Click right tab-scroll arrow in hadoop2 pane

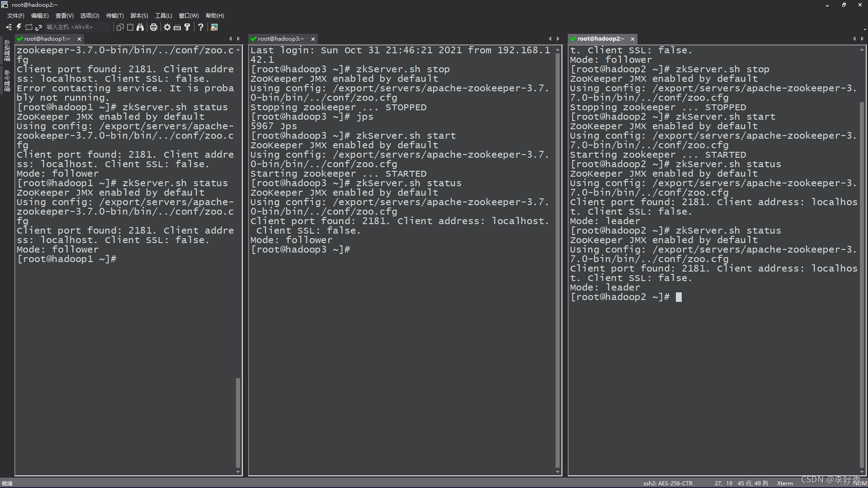(x=862, y=39)
